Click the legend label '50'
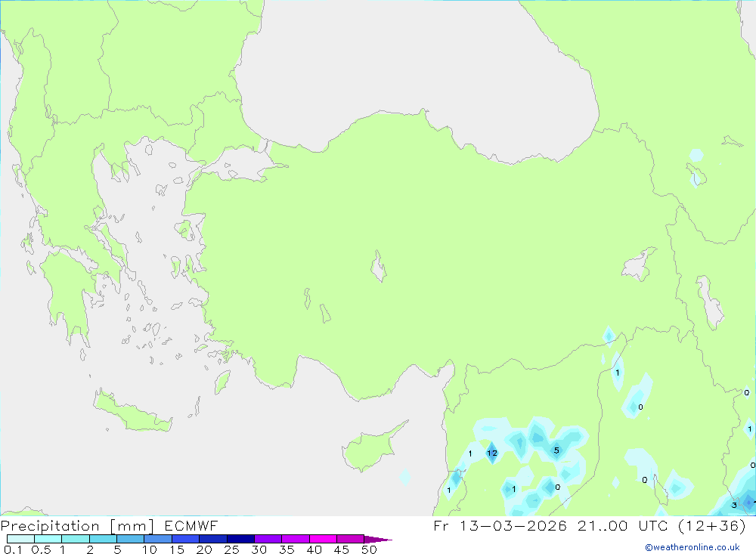Viewport: 756px width, 554px height. (369, 549)
